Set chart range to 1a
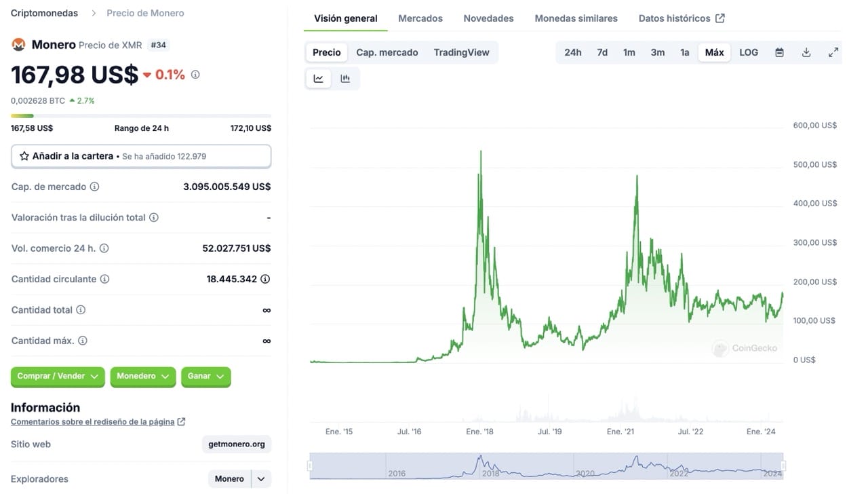868x494 pixels. click(685, 52)
